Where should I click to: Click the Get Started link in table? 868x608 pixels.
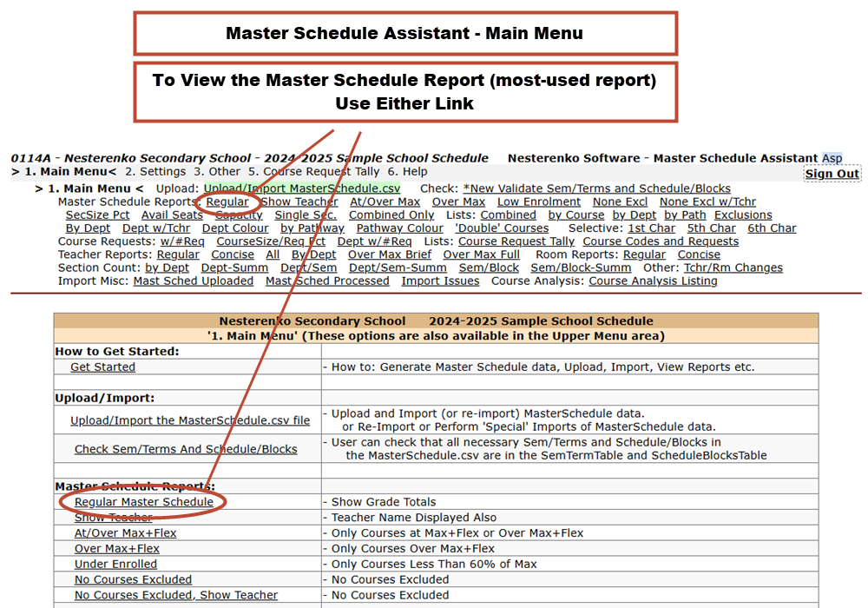102,367
